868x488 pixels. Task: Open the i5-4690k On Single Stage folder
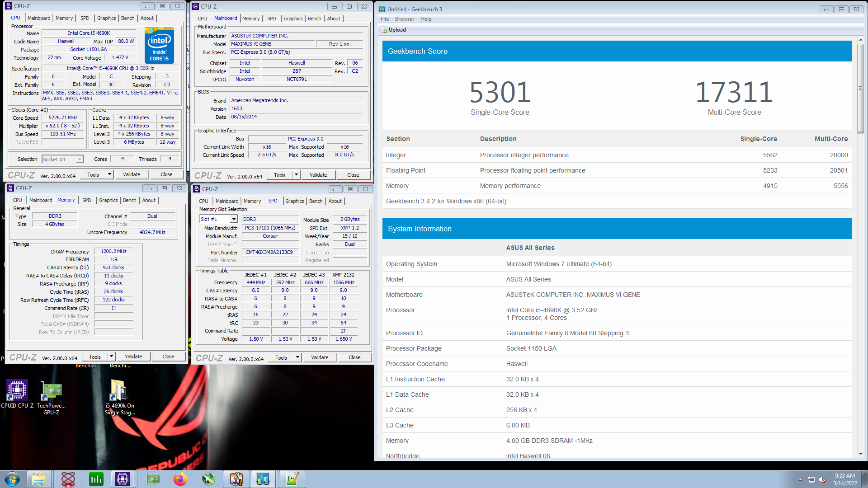coord(119,398)
